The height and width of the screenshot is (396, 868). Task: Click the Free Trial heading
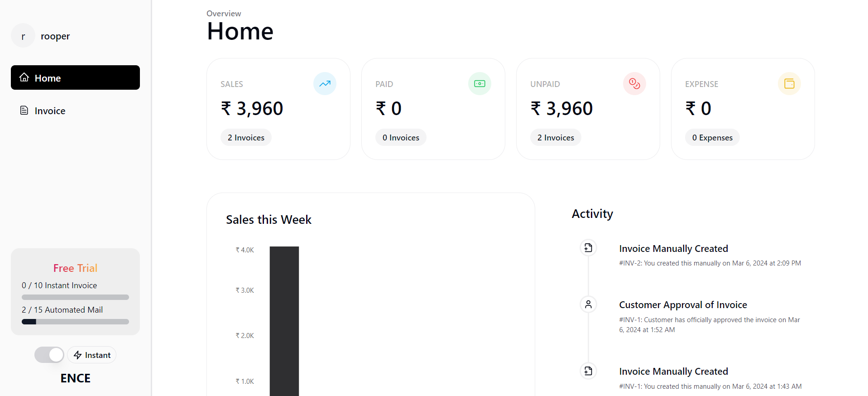[x=75, y=268]
